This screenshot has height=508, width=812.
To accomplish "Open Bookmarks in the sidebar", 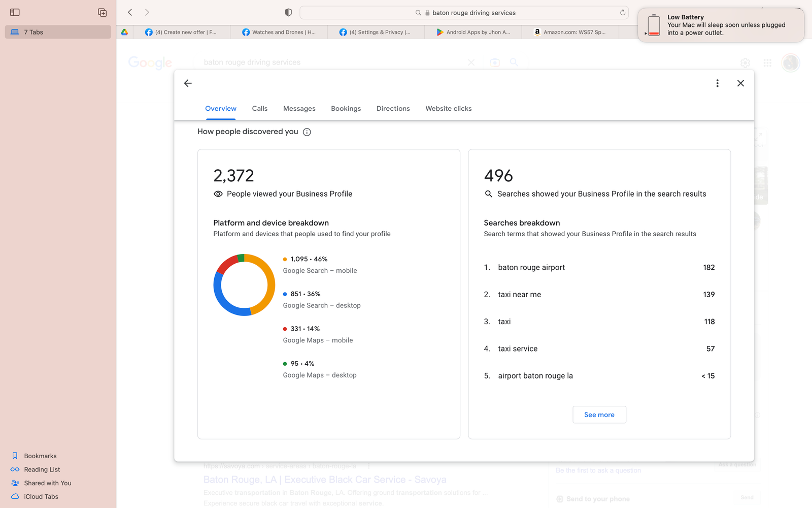I will [x=40, y=456].
